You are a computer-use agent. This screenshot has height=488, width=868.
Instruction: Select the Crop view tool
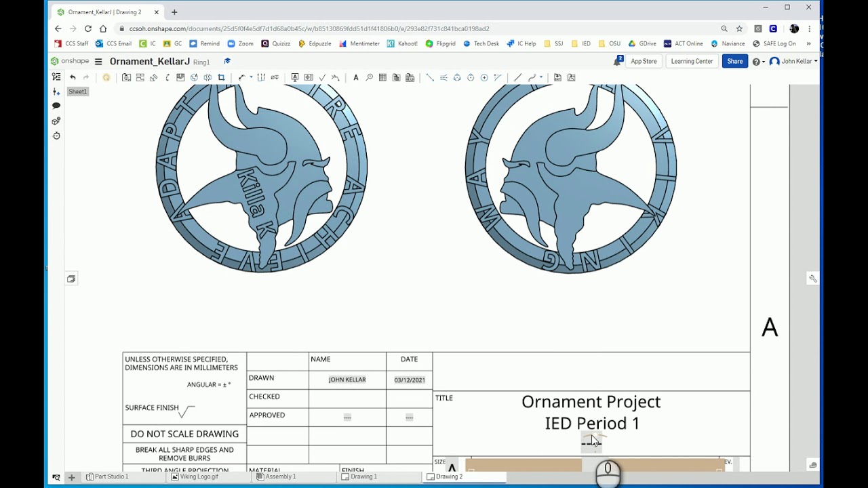(221, 77)
